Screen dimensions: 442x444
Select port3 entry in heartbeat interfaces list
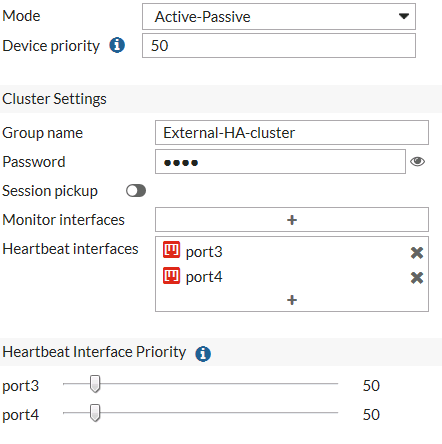click(204, 252)
